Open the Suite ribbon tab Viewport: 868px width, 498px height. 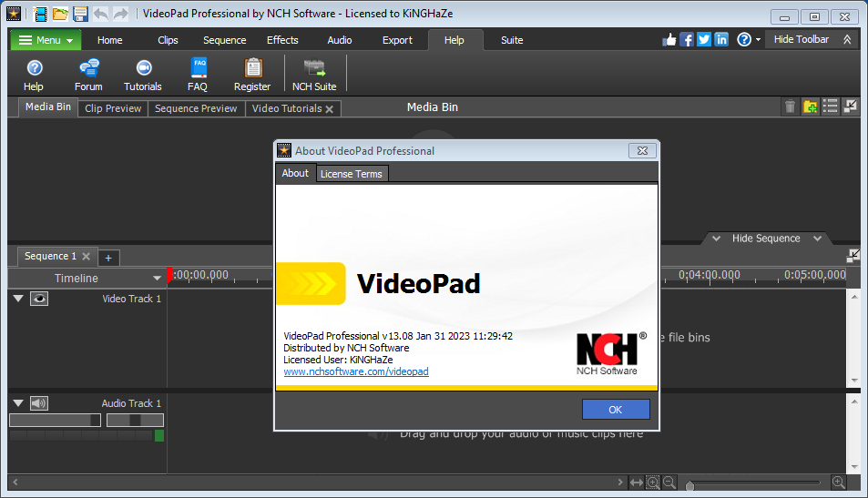tap(512, 40)
